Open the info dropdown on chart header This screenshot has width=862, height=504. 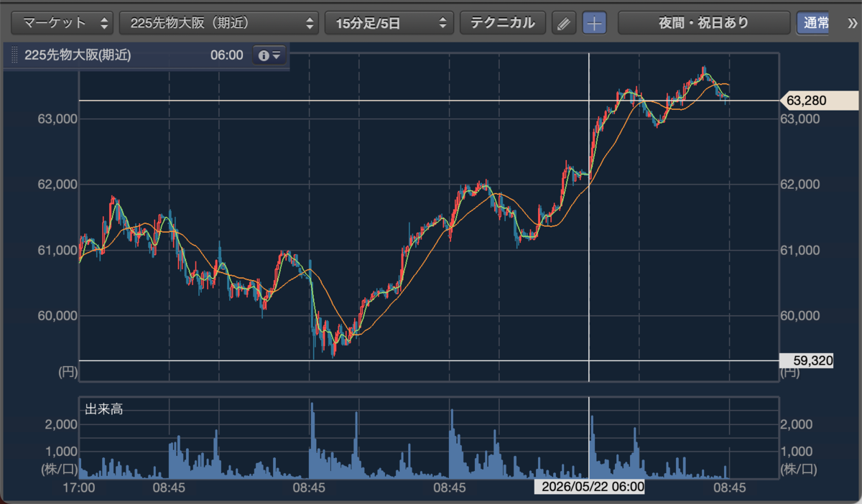point(269,55)
